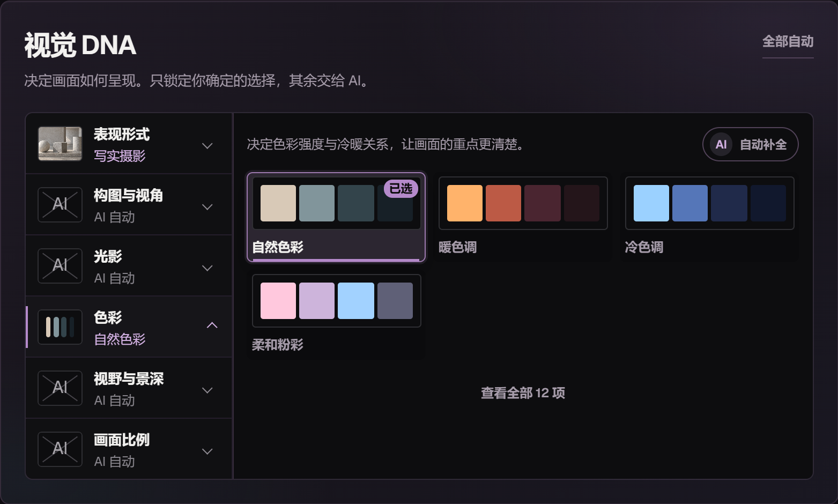Screen dimensions: 838x504
Task: Click the gray-teal swatch in 自然色彩
Action: (317, 203)
